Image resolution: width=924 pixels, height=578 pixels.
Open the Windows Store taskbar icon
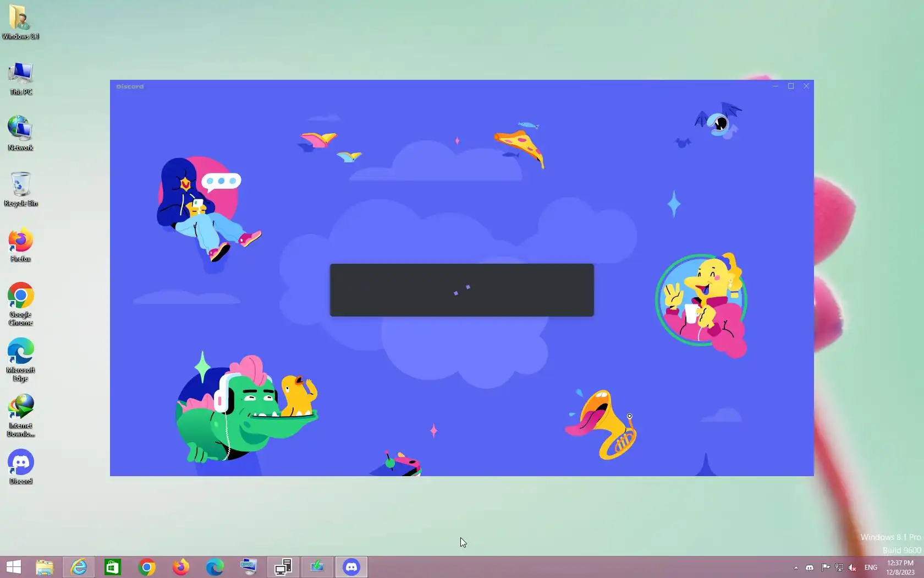click(x=113, y=567)
